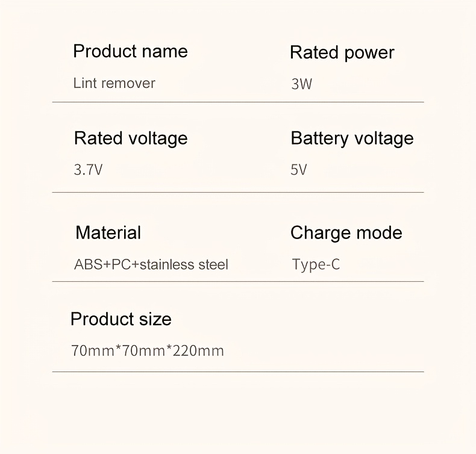This screenshot has height=454, width=476.
Task: Click divider line below 3.7V row
Action: 237,193
